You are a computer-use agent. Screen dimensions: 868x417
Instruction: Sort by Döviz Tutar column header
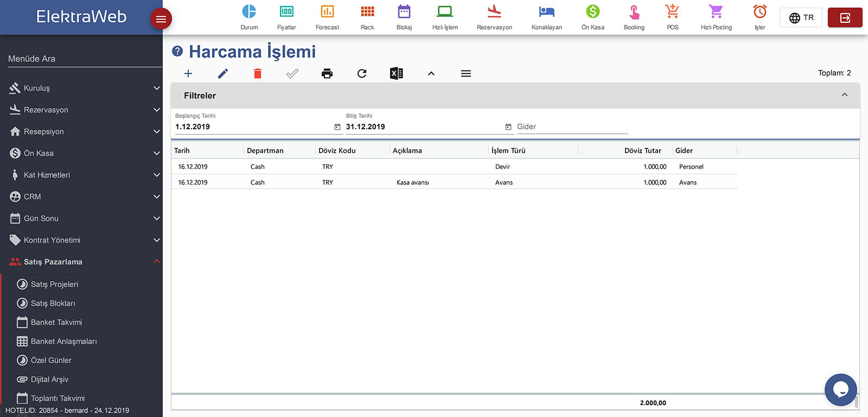tap(643, 150)
